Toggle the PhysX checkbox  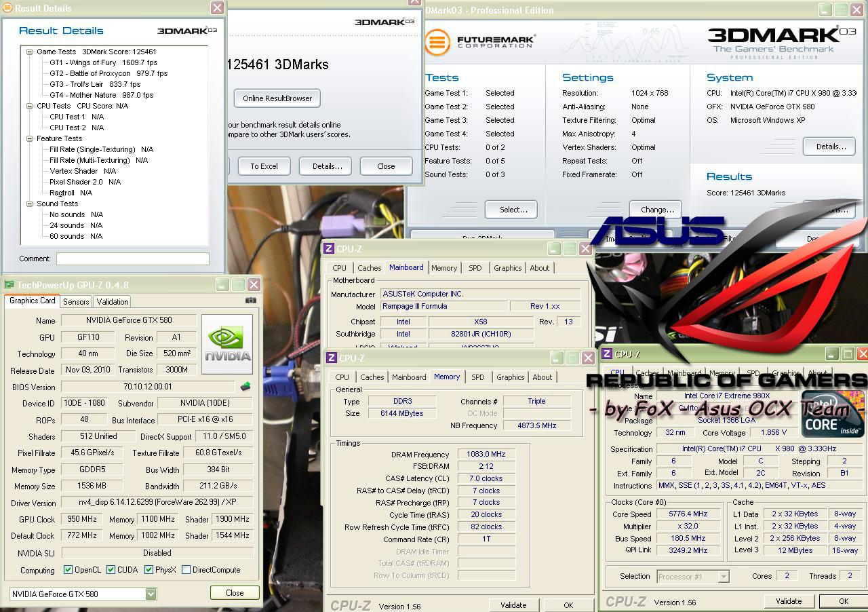click(149, 570)
